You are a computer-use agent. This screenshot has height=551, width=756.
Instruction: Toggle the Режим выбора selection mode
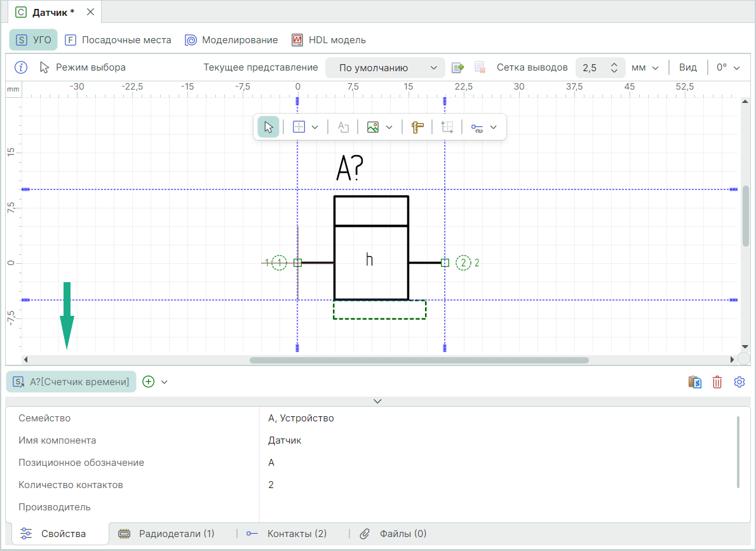click(83, 67)
